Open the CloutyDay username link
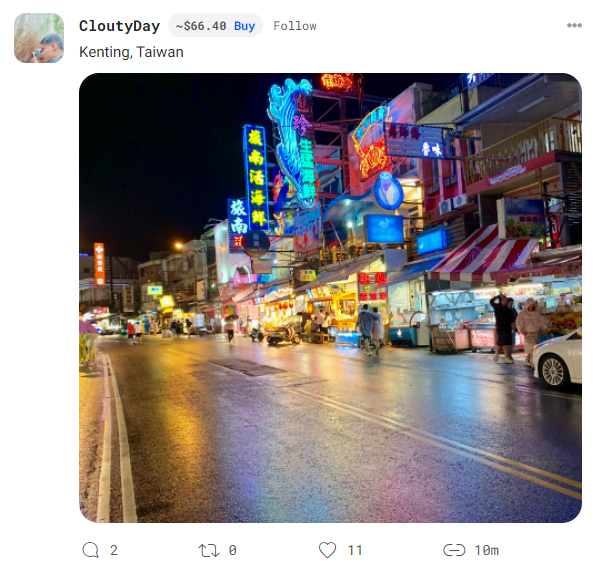The image size is (596, 567). coord(119,26)
